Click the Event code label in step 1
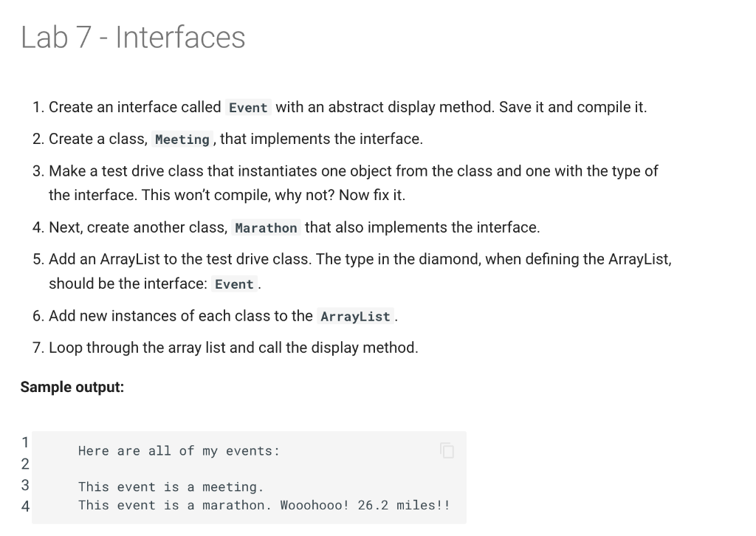The width and height of the screenshot is (756, 536). click(248, 108)
